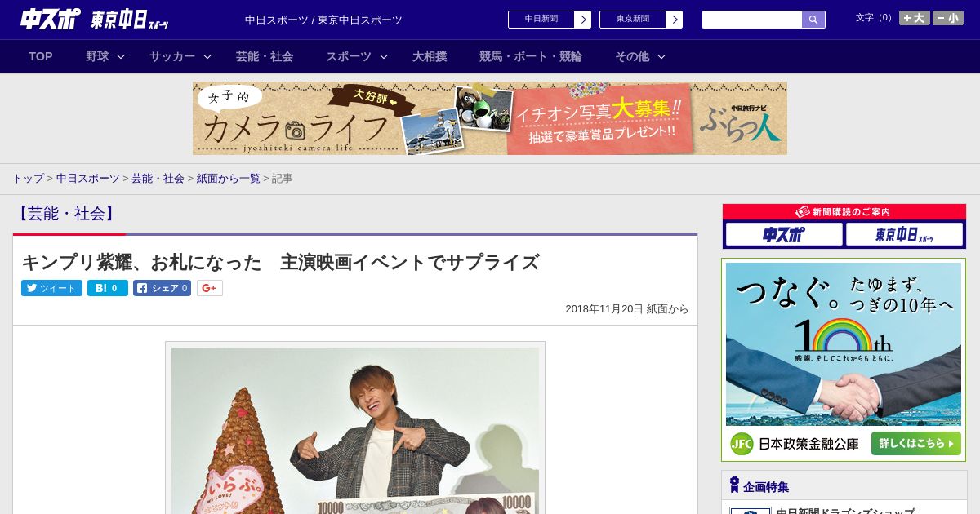Click 詳しくはこちら green button
Screen dimensions: 980x514
point(915,444)
